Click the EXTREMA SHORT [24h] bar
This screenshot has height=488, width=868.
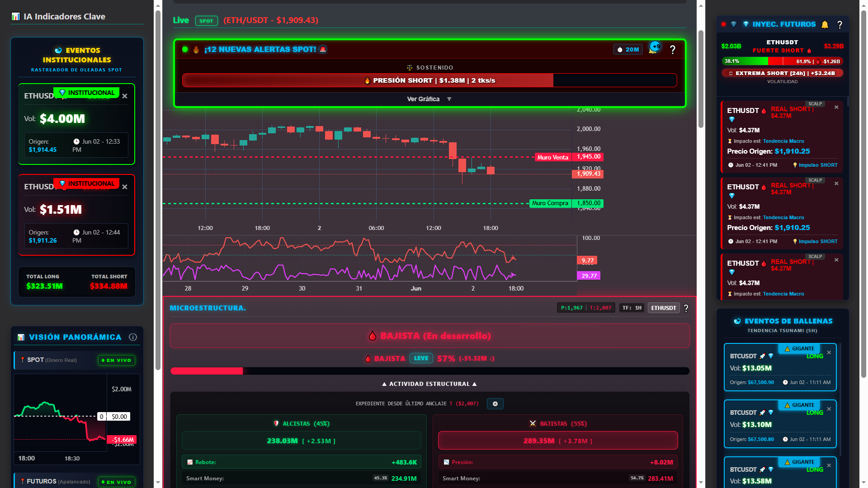[783, 73]
